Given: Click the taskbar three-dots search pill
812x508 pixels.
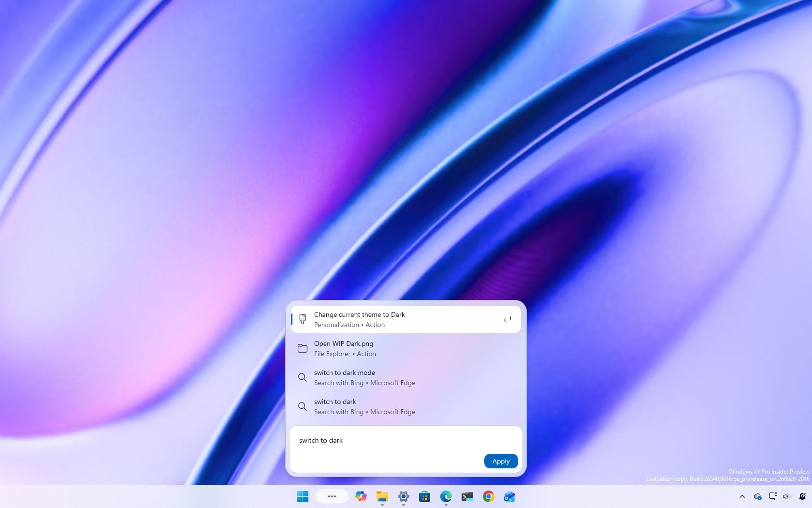Looking at the screenshot, I should pyautogui.click(x=332, y=496).
